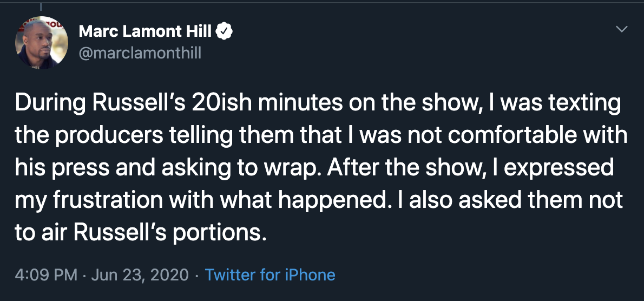Click Marc Lamont Hill's profile avatar
Image resolution: width=644 pixels, height=301 pixels.
pyautogui.click(x=41, y=42)
